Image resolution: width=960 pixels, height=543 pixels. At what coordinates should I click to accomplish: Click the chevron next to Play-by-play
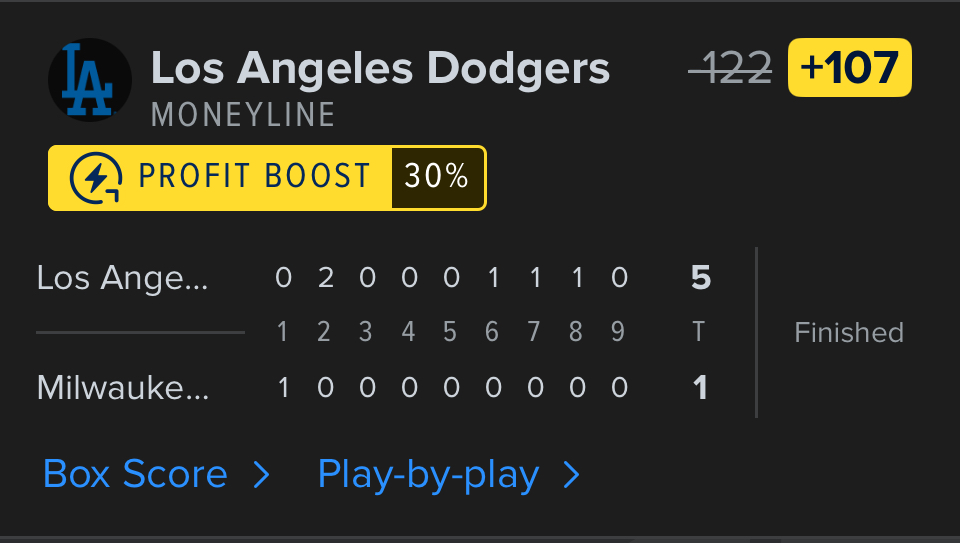(x=572, y=475)
